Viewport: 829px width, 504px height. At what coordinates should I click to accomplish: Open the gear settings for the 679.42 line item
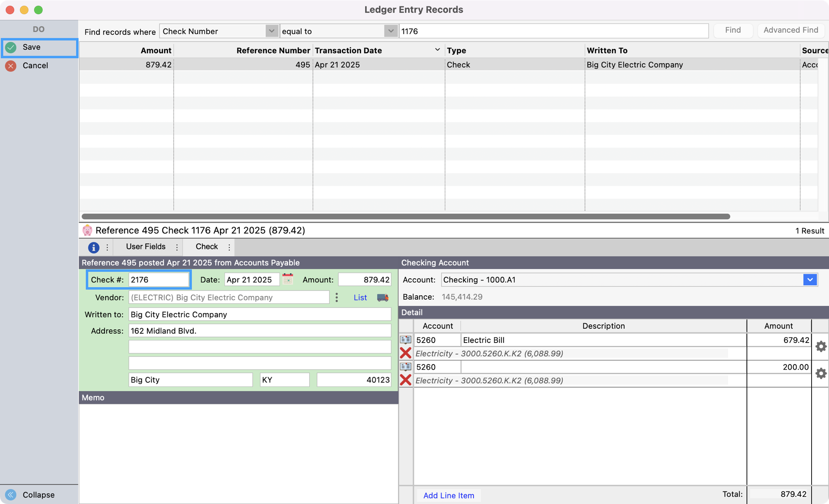821,346
